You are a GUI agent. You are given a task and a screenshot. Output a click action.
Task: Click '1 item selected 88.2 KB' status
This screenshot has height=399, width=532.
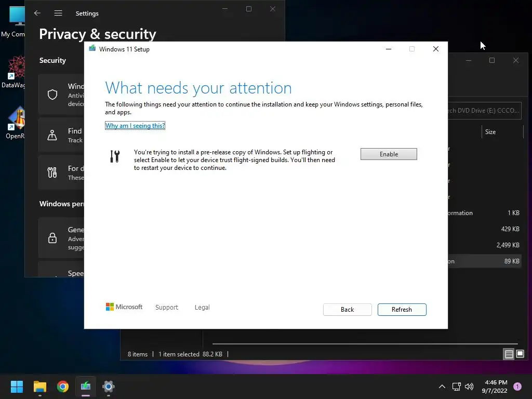pos(190,354)
